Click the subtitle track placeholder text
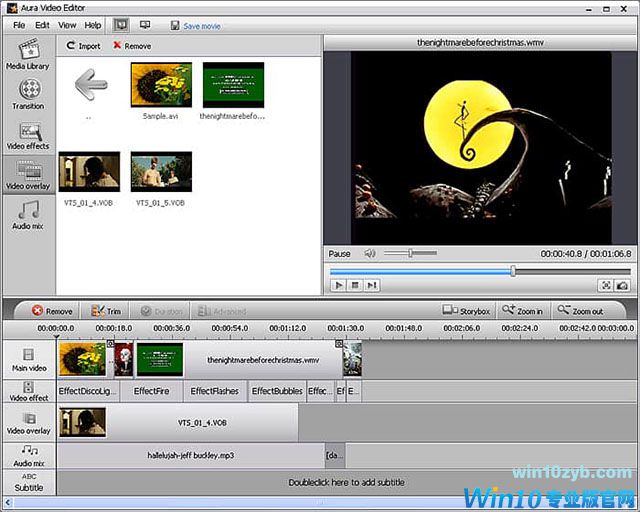Viewport: 640px width, 512px height. coord(347,482)
